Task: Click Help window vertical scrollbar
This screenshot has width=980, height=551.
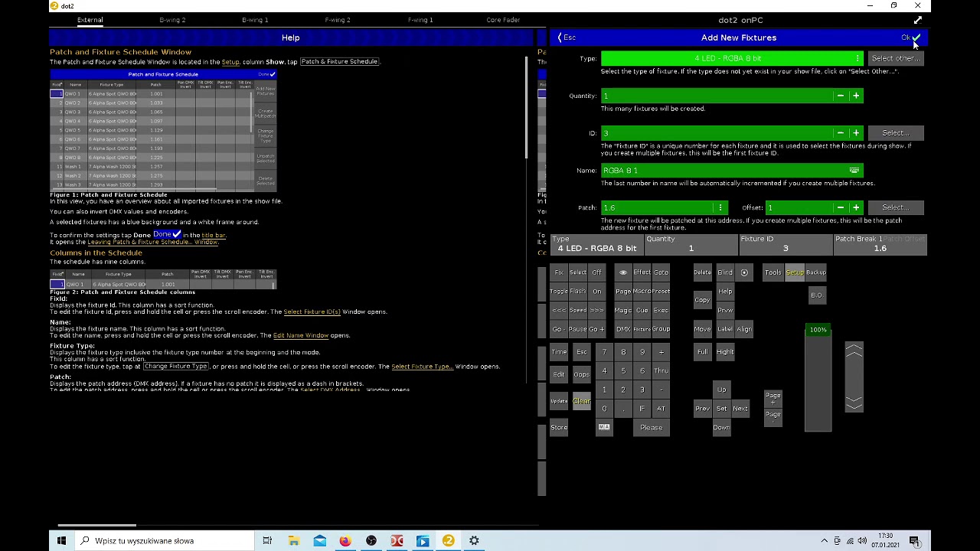Action: [x=527, y=107]
